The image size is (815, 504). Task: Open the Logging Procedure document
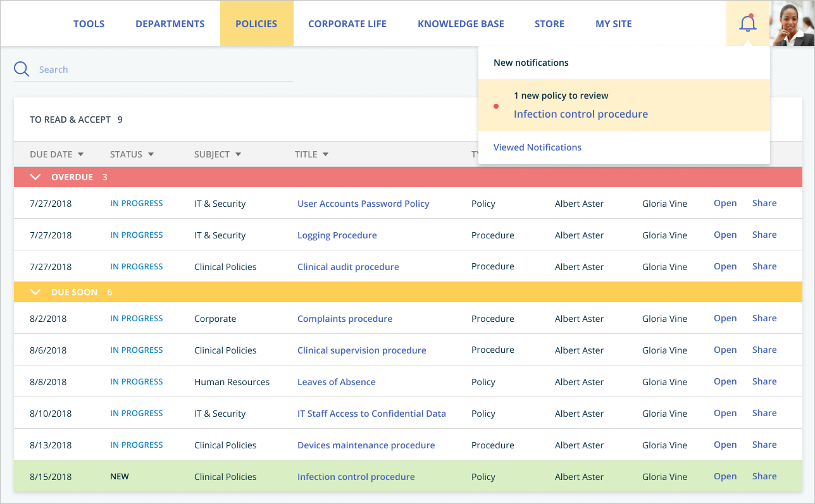[337, 235]
